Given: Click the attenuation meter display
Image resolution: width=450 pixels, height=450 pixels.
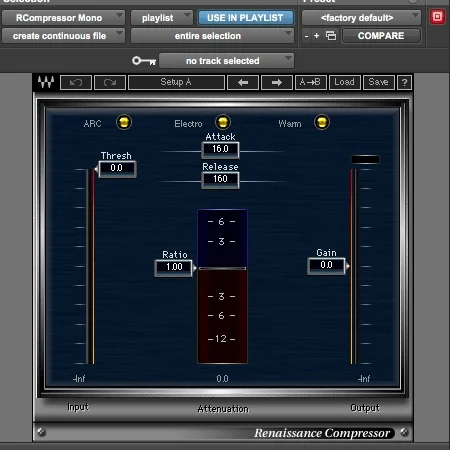Looking at the screenshot, I should 222,286.
